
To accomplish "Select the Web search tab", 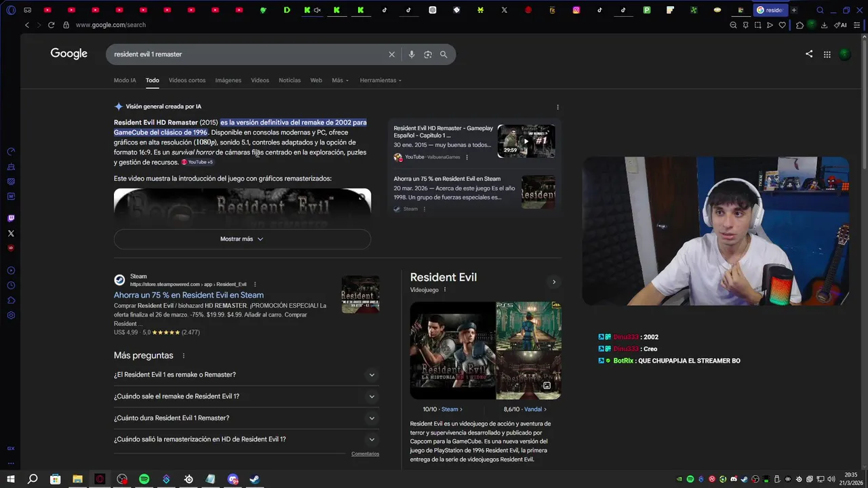I will (x=316, y=80).
